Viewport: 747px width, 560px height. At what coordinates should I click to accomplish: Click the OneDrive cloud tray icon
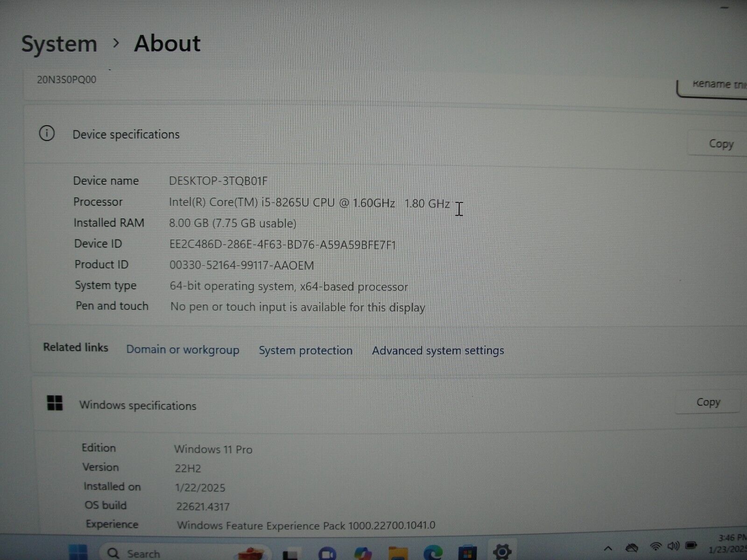tap(632, 548)
